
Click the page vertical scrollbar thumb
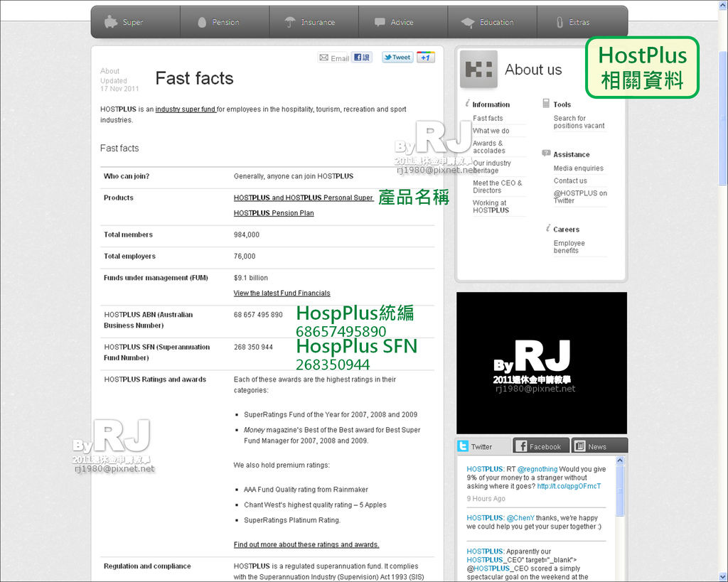pyautogui.click(x=723, y=117)
